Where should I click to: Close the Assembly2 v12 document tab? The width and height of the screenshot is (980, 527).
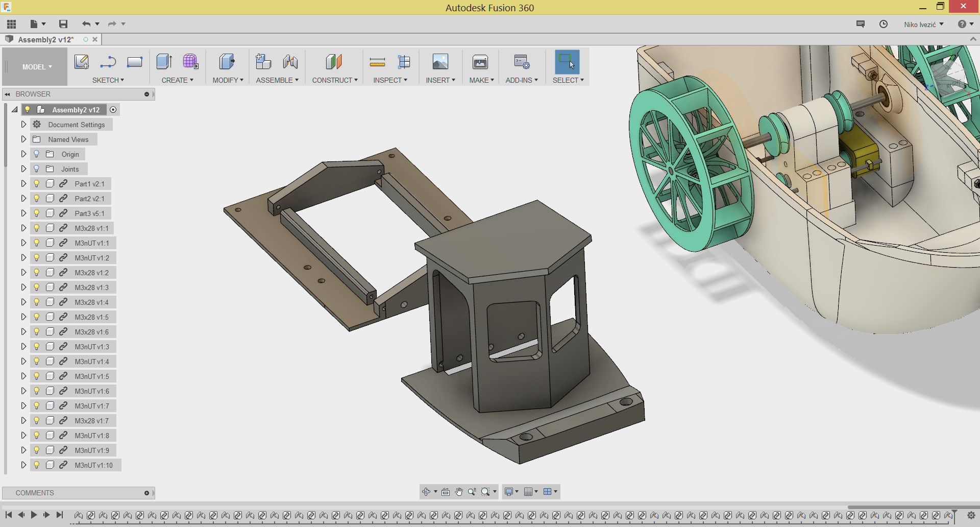95,39
